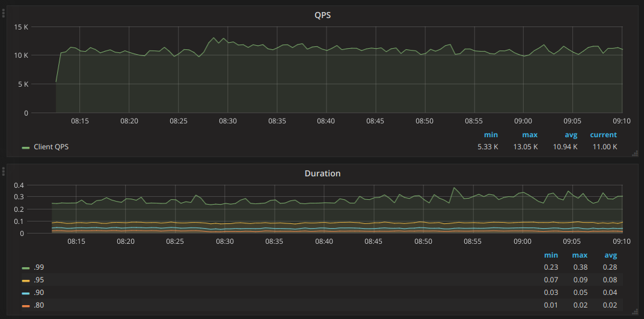
Task: Sort the Duration legend by avg column
Action: pos(611,255)
